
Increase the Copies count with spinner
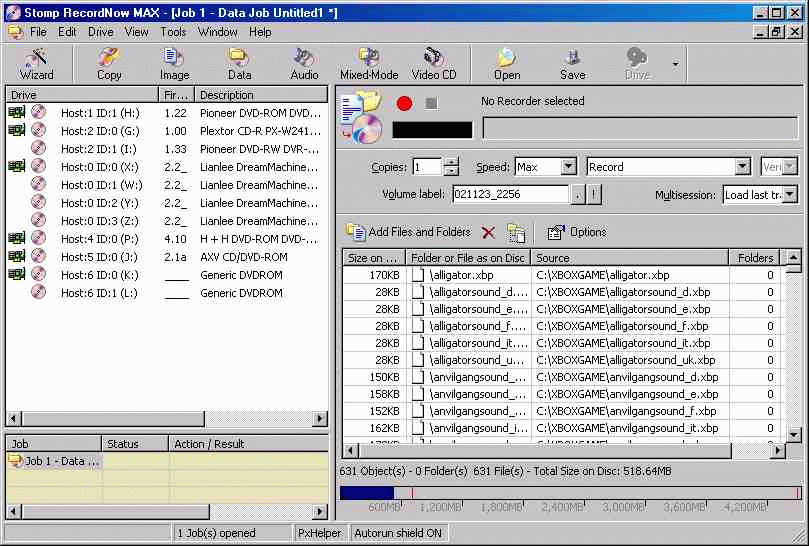[x=451, y=162]
